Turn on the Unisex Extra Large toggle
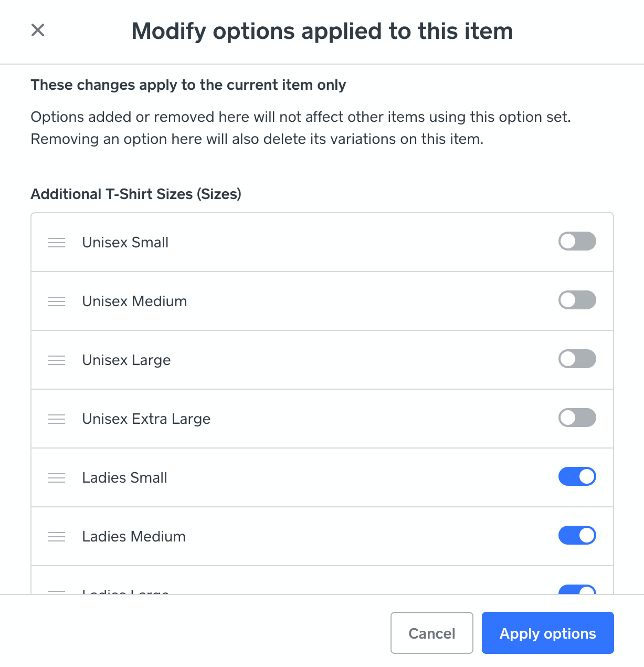The image size is (644, 667). click(x=577, y=418)
